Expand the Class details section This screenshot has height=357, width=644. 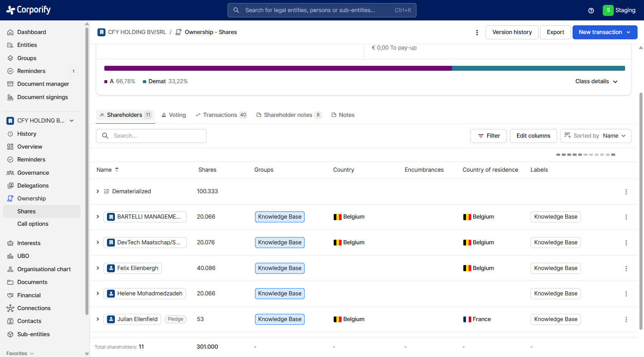point(596,81)
